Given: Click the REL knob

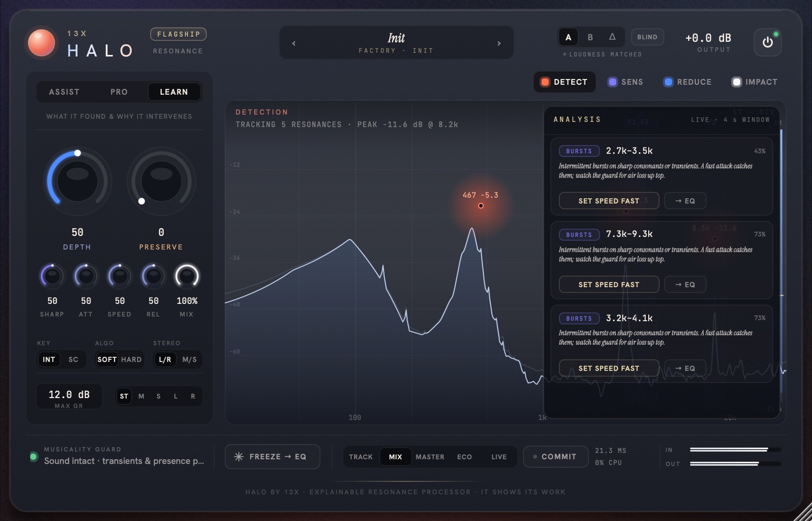Looking at the screenshot, I should pos(153,276).
